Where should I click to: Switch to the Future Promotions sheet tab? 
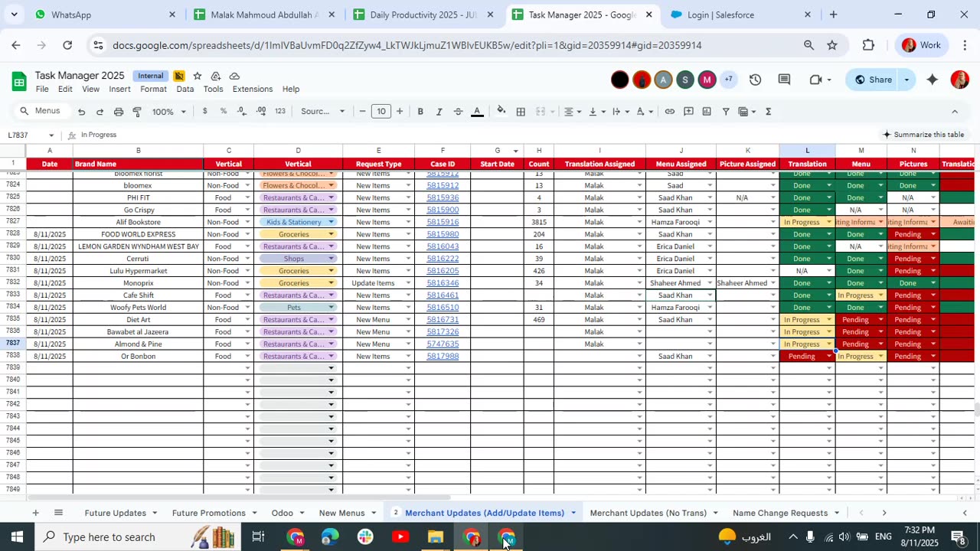click(209, 513)
